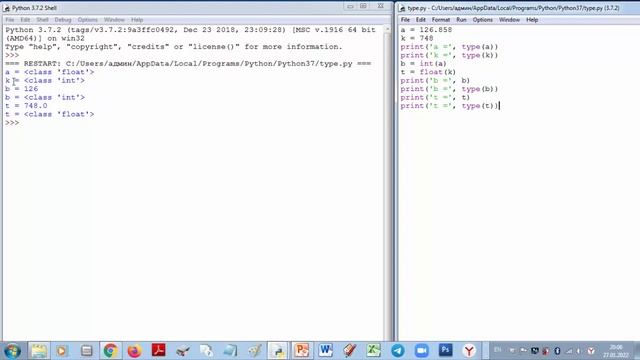Open Debug menu in Python Shell window
Screen dimensions: 640x360
63,20
